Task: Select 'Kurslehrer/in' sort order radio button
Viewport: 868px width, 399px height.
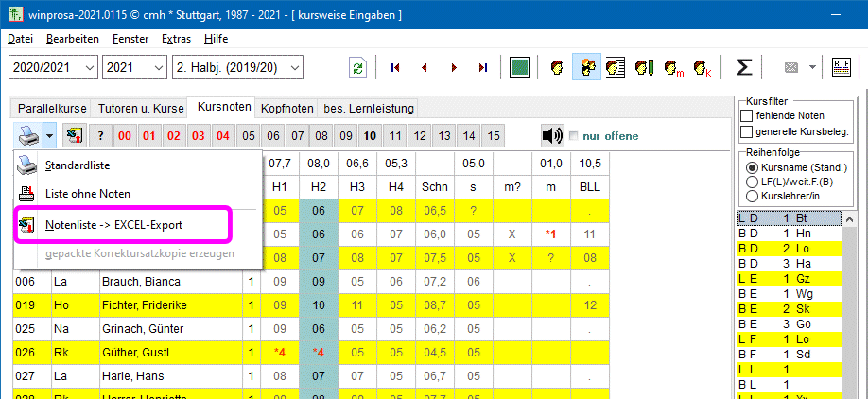Action: pyautogui.click(x=753, y=195)
